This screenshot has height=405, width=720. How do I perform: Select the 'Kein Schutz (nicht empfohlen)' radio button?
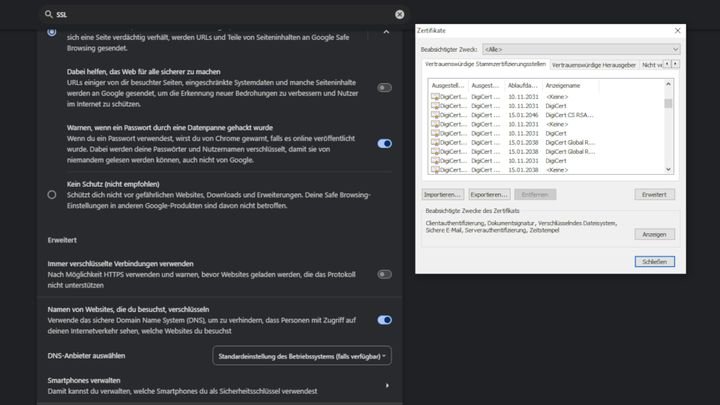(x=51, y=195)
